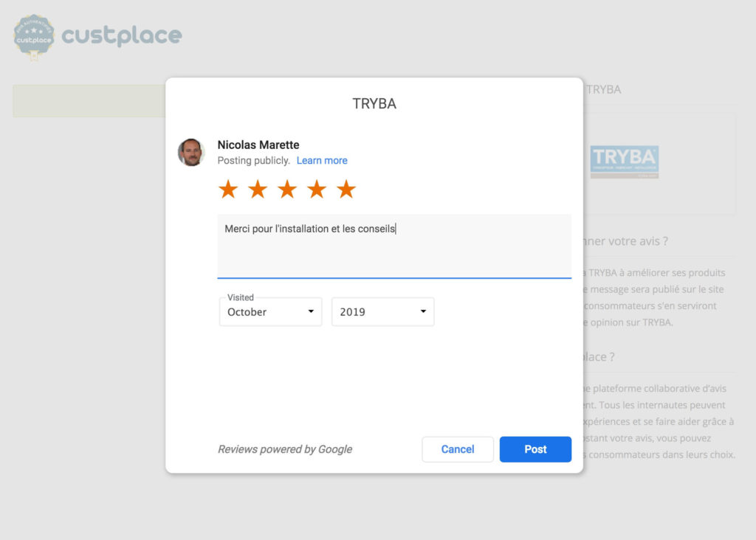Click Nicolas Marette's profile avatar

191,152
